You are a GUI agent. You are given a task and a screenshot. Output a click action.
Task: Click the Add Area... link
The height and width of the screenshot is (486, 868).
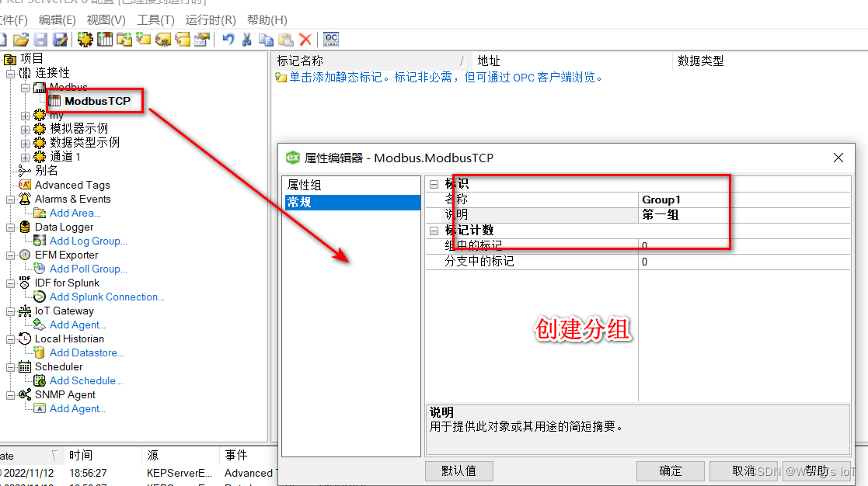click(75, 213)
